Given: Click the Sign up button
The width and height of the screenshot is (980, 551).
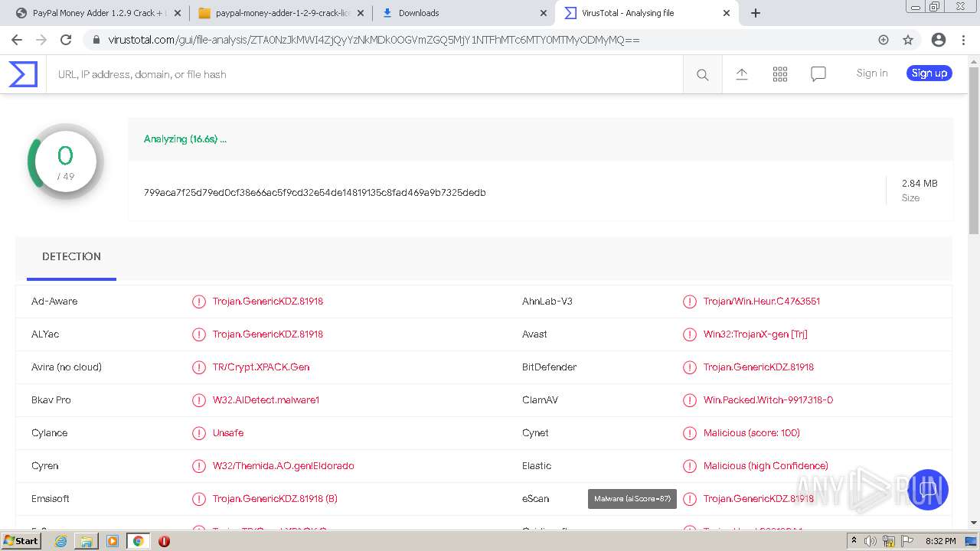Looking at the screenshot, I should pyautogui.click(x=929, y=73).
